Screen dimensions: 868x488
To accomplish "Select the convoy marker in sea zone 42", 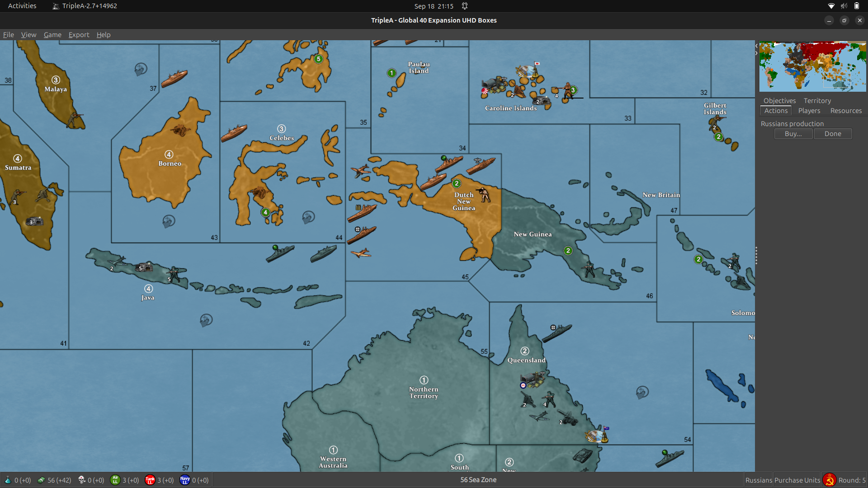I will (x=206, y=320).
